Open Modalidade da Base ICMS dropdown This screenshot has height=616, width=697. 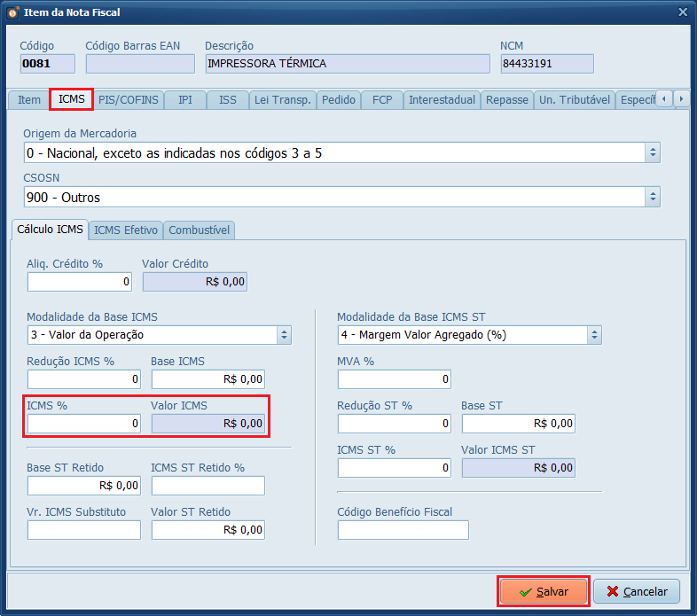(284, 335)
